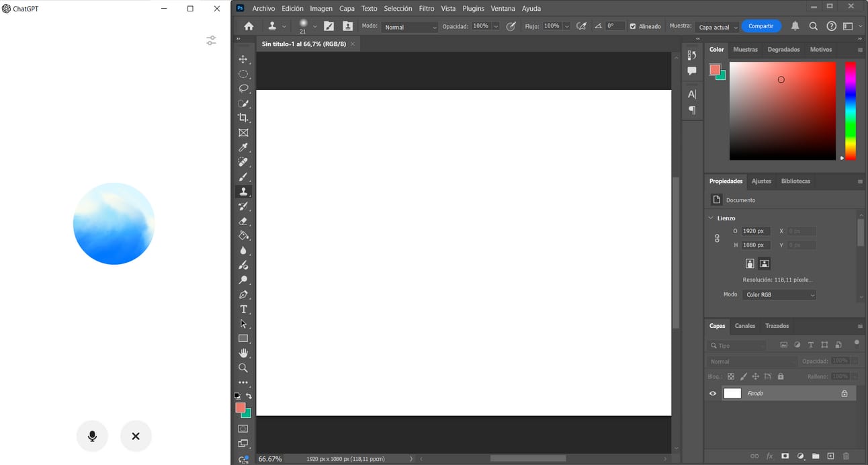Image resolution: width=868 pixels, height=465 pixels.
Task: Create a new group folder icon
Action: (815, 456)
